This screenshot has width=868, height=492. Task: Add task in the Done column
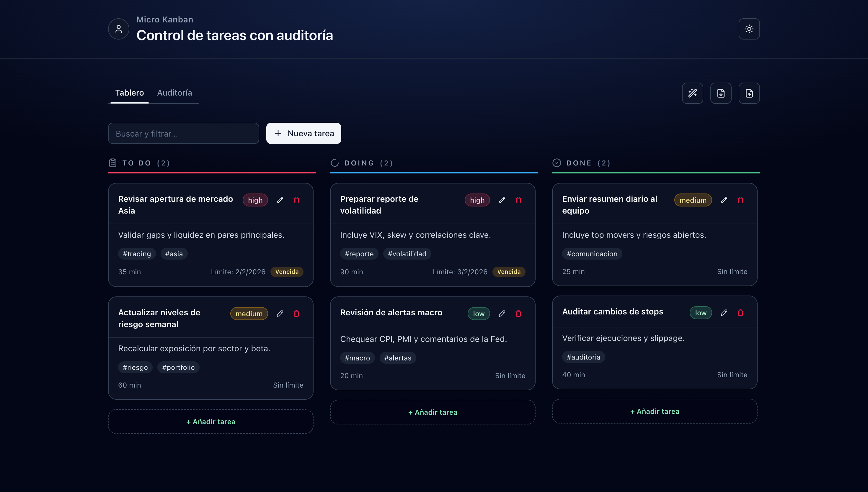coord(654,411)
